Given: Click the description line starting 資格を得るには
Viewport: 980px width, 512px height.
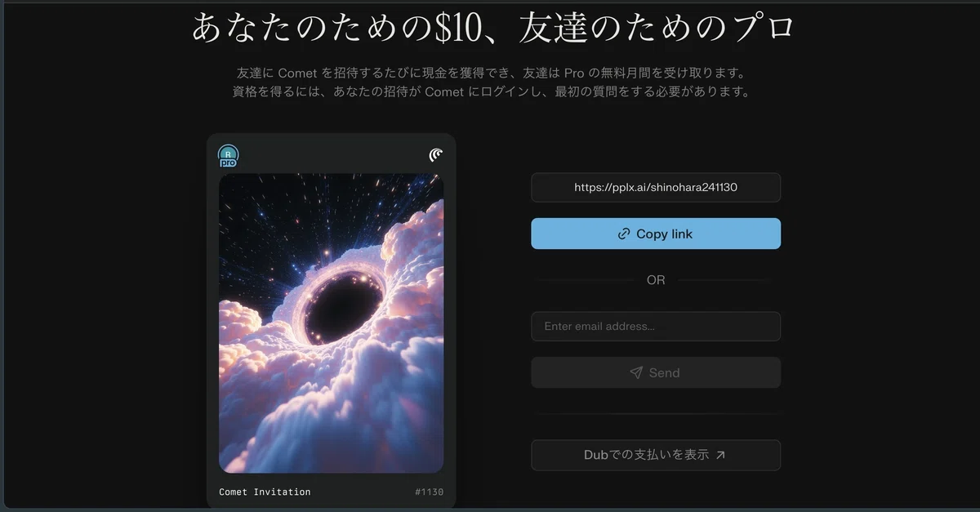Looking at the screenshot, I should click(491, 92).
